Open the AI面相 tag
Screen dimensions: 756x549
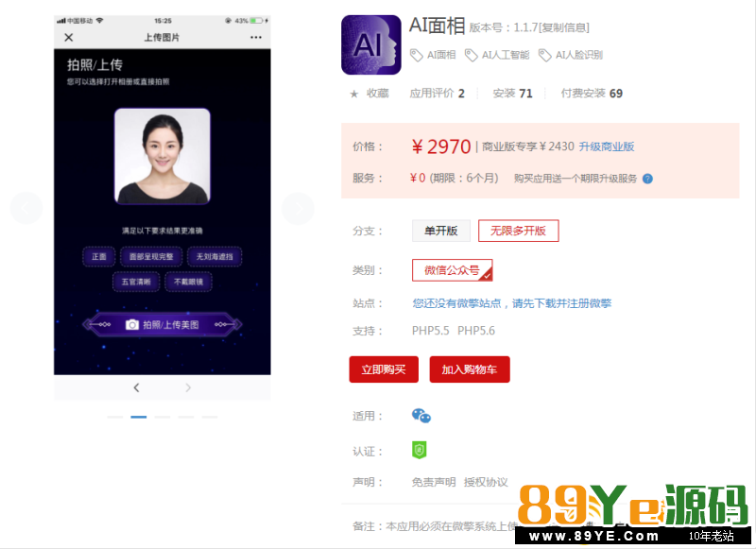pos(433,55)
